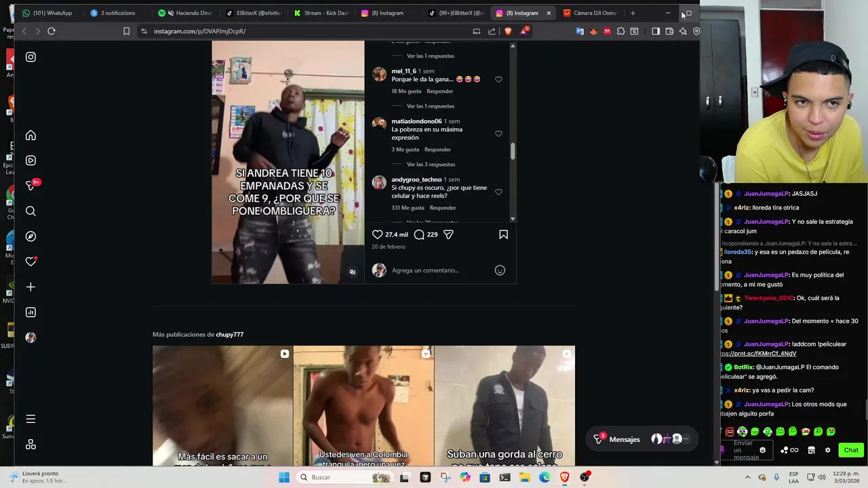The width and height of the screenshot is (868, 488).
Task: Open Kick chat settings gear
Action: pyautogui.click(x=827, y=450)
